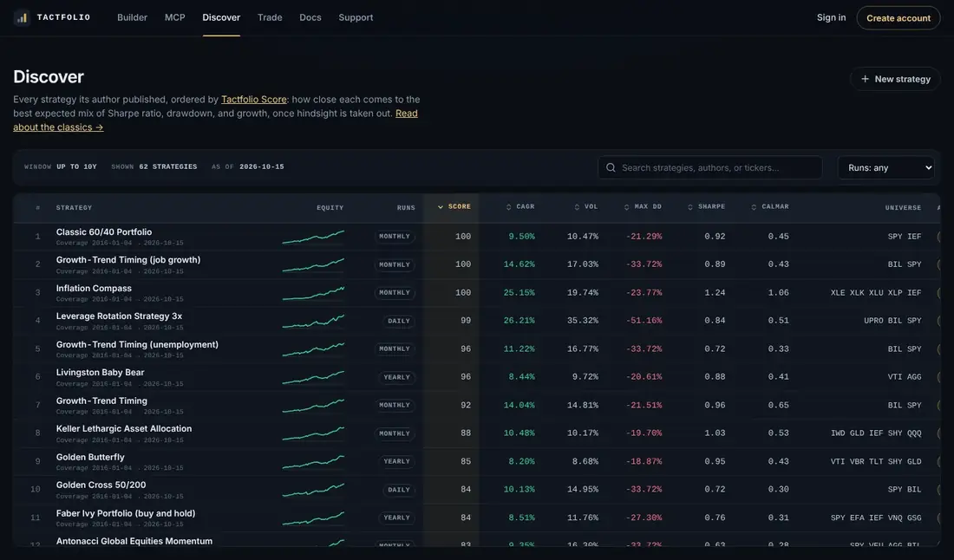Open the MCP nav tab
The height and width of the screenshot is (560, 954).
[x=174, y=17]
